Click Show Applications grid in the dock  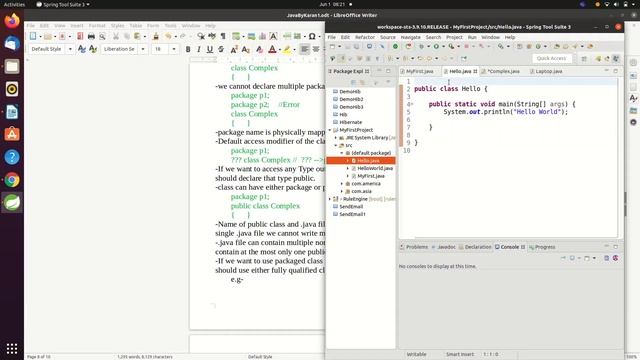click(12, 348)
